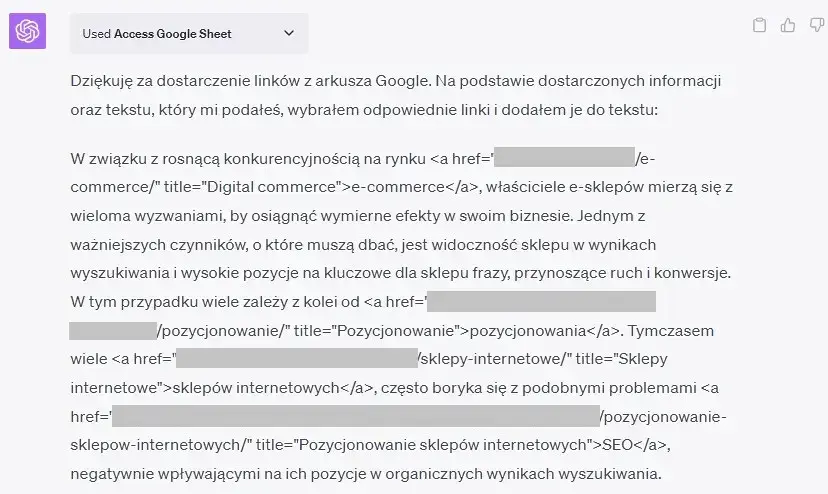Image resolution: width=828 pixels, height=494 pixels.
Task: Click the redacted URL before /pozycjonowanie/
Action: point(542,301)
